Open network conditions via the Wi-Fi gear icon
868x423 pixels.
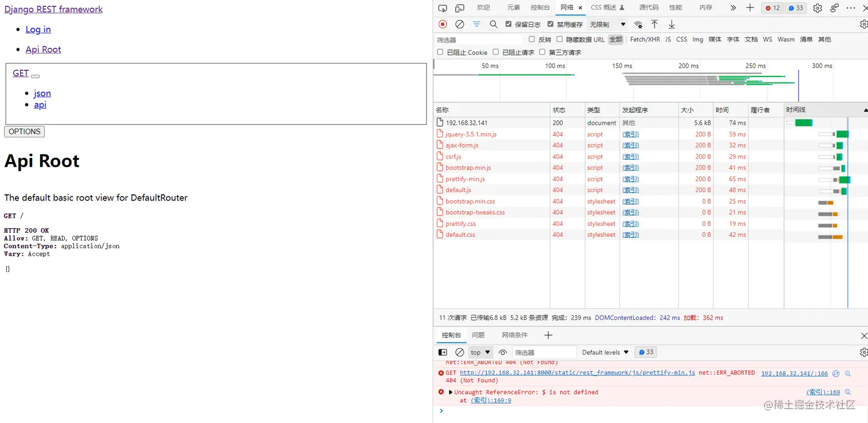pyautogui.click(x=638, y=25)
